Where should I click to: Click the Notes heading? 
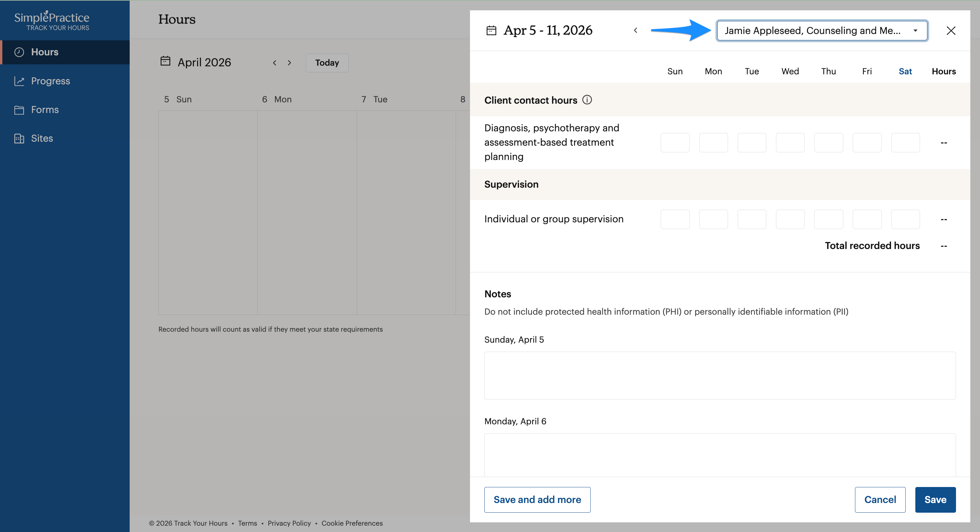tap(498, 294)
